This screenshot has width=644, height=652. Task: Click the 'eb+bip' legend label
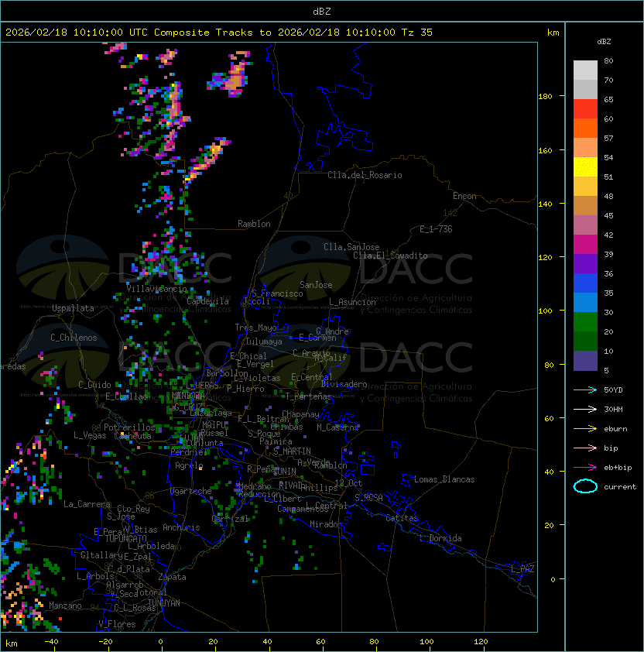click(x=618, y=468)
